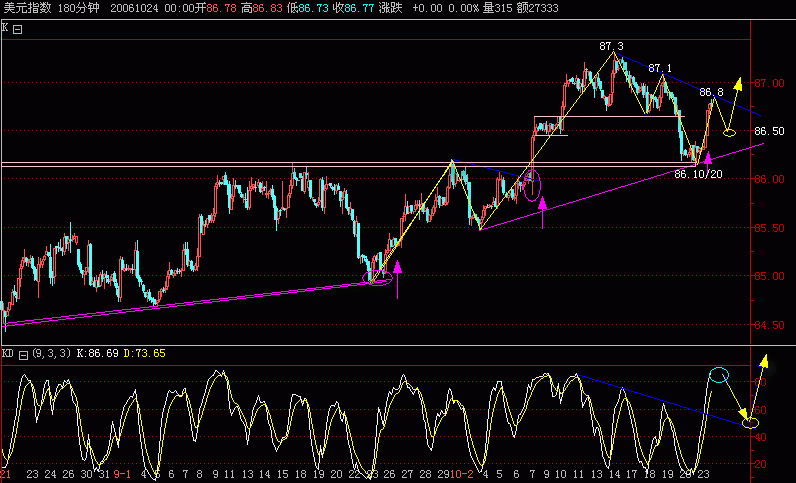This screenshot has height=483, width=796.
Task: Click the red 10-2 date axis label
Action: click(462, 474)
